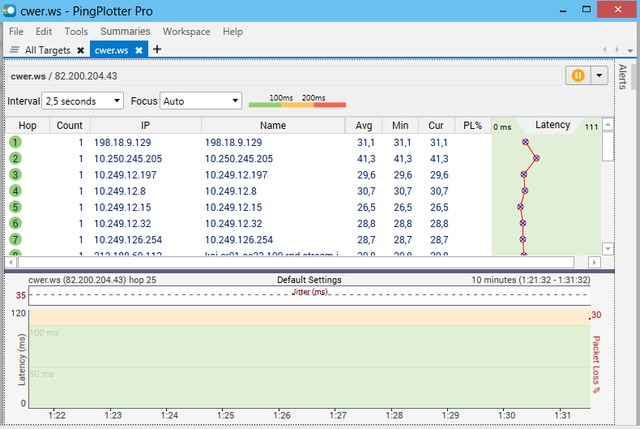Image resolution: width=640 pixels, height=429 pixels.
Task: Close the cwer.ws tab
Action: (139, 50)
